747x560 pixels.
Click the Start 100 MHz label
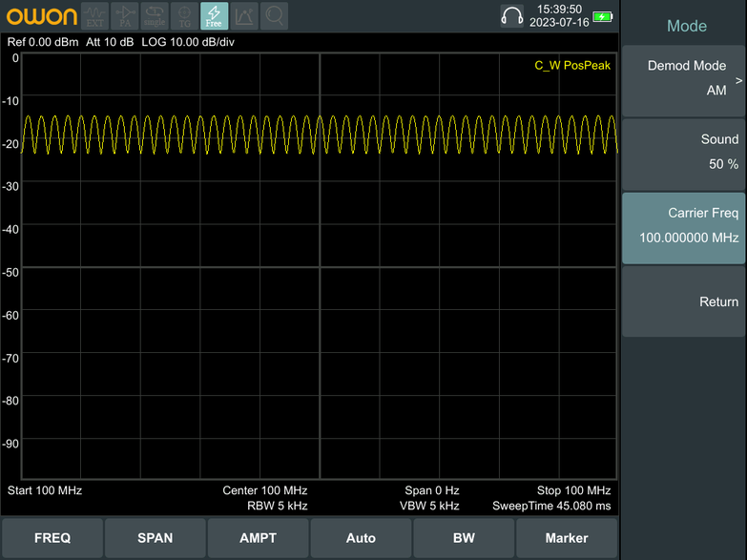pyautogui.click(x=45, y=490)
